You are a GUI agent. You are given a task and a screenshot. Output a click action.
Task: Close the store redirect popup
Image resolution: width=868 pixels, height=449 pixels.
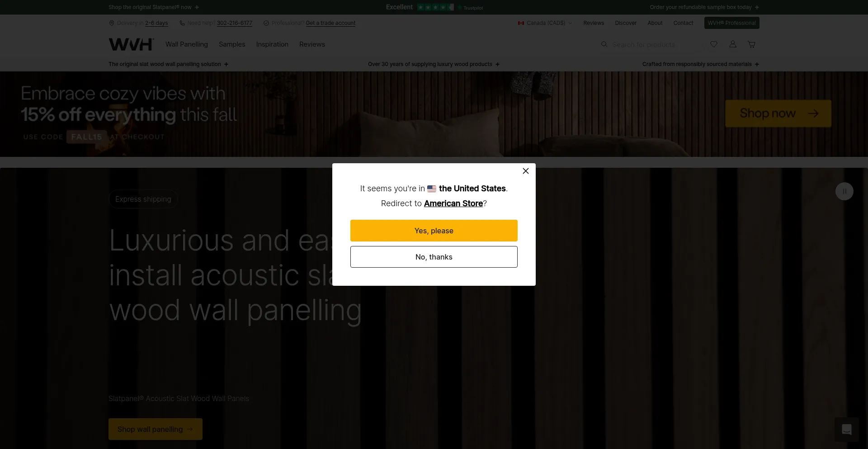[525, 171]
